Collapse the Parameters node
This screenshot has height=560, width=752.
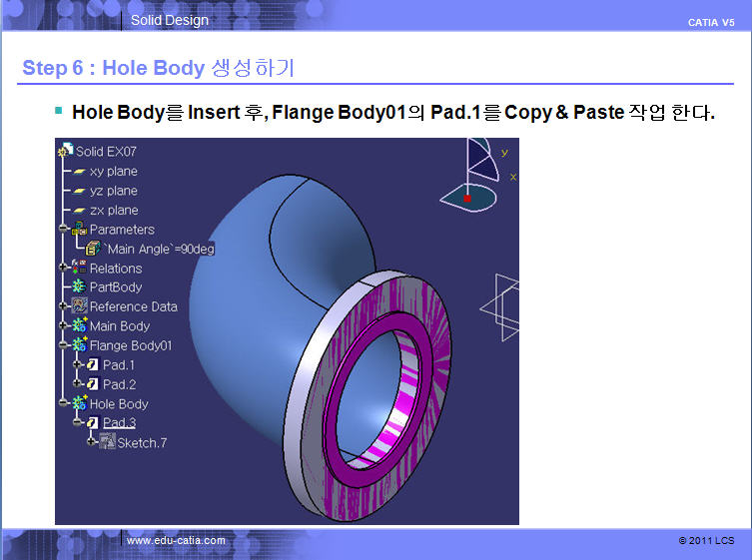(x=63, y=228)
